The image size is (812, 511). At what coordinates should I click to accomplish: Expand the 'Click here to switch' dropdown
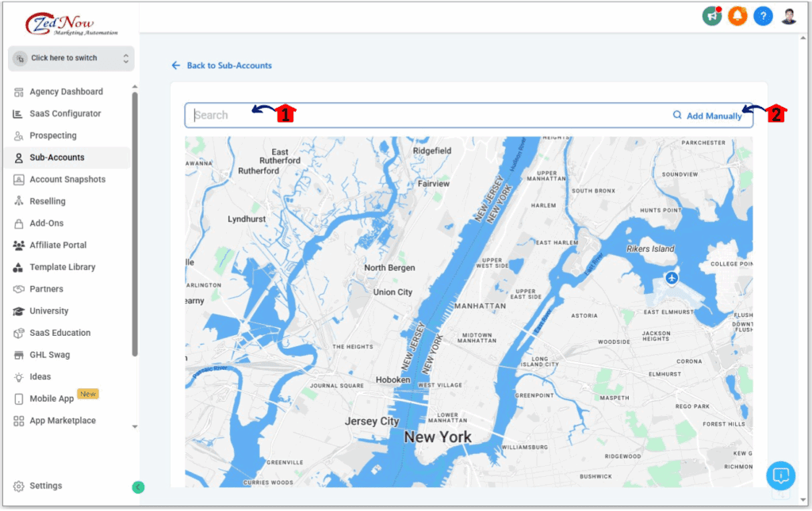coord(71,59)
